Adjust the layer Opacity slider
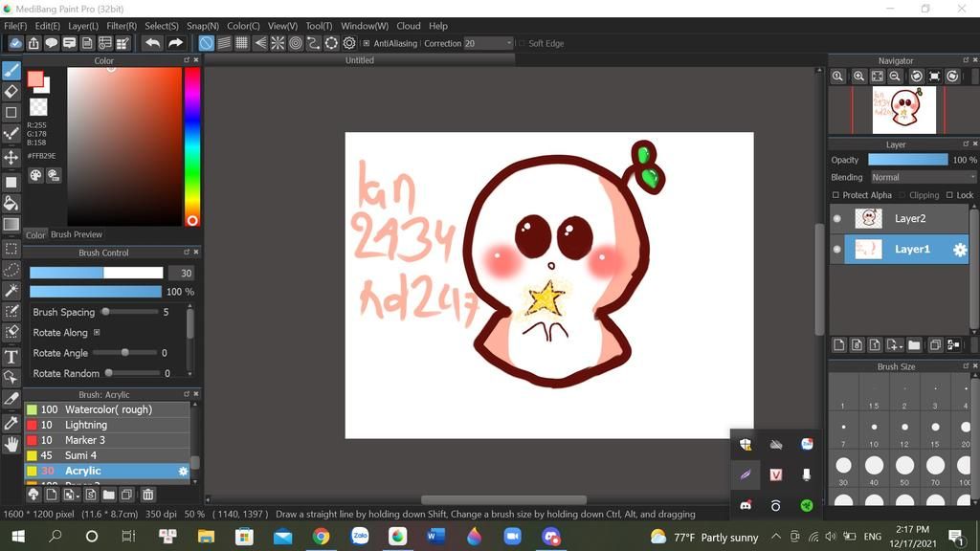 point(907,160)
